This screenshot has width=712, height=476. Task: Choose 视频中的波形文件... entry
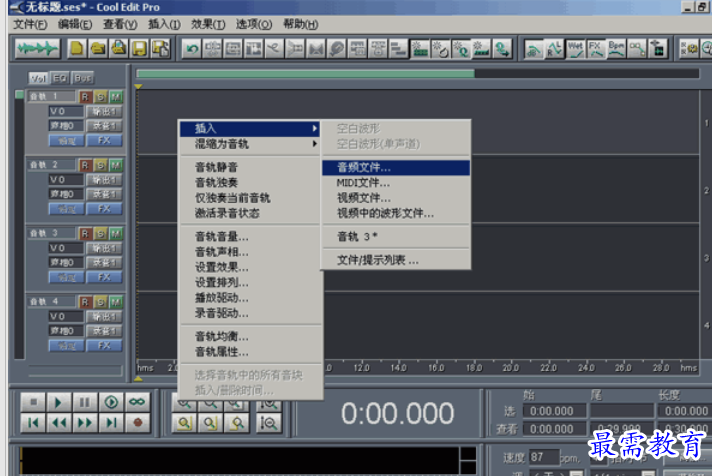coord(396,213)
